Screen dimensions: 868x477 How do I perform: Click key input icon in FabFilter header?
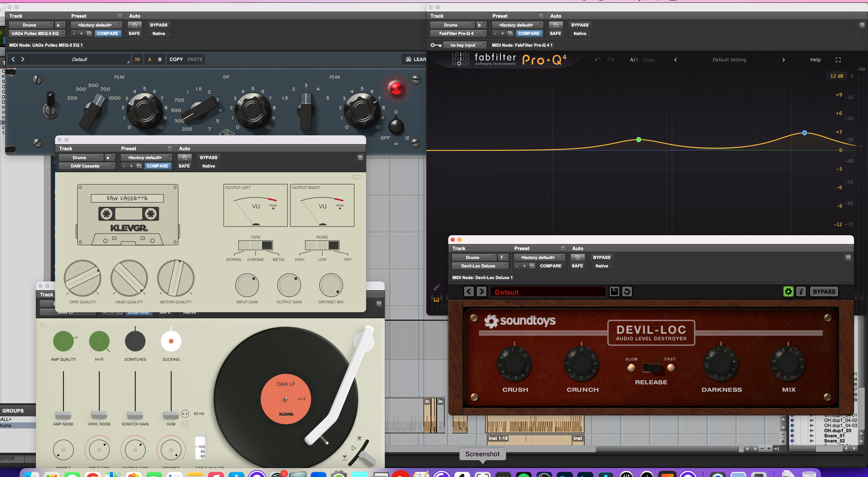click(436, 45)
